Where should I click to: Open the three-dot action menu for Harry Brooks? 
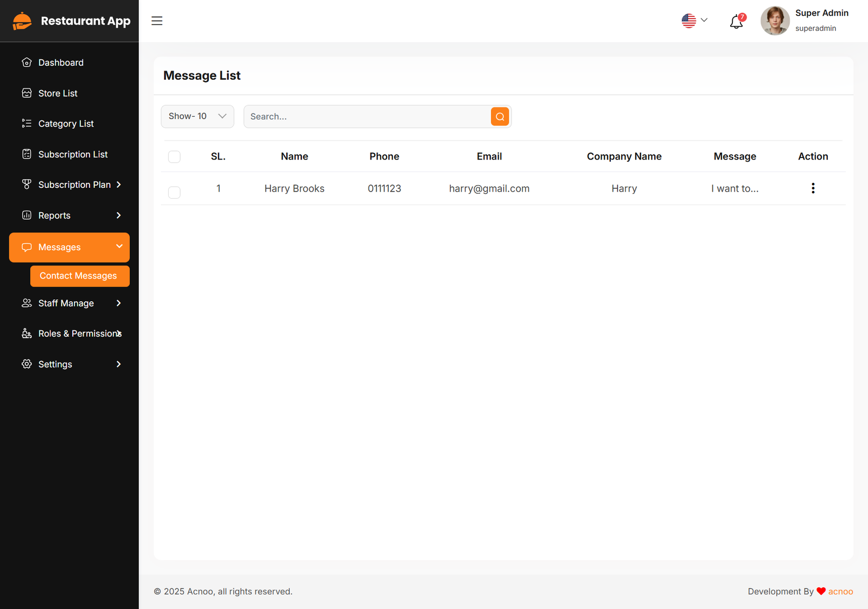(x=813, y=188)
